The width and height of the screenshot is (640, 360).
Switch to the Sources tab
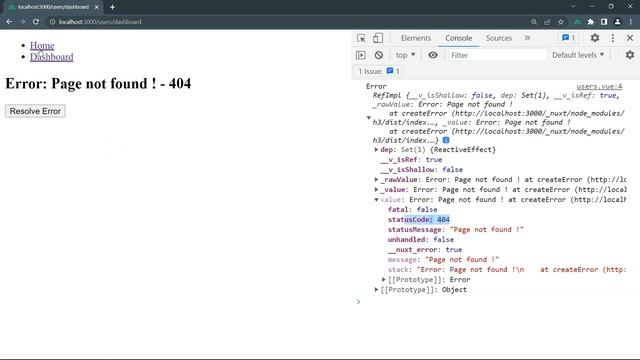click(498, 38)
